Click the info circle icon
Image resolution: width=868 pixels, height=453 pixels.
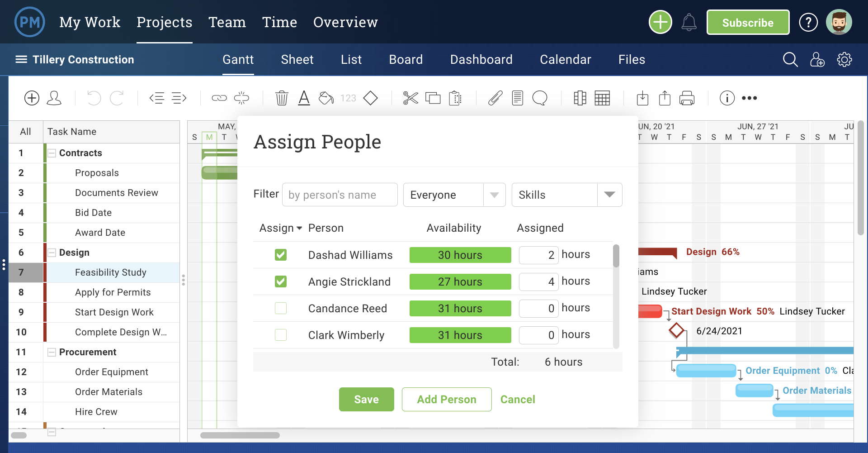(727, 98)
